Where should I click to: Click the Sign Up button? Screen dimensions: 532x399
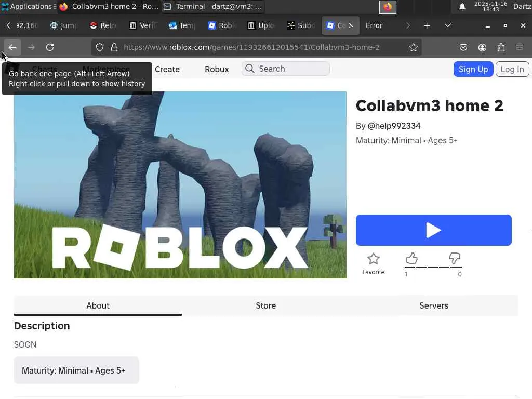(x=473, y=69)
